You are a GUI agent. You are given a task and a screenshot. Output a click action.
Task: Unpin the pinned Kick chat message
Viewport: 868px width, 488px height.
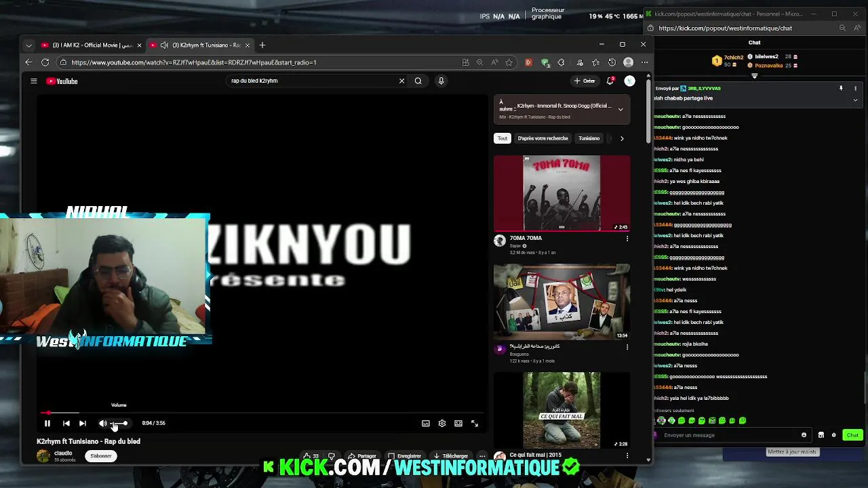(x=841, y=88)
